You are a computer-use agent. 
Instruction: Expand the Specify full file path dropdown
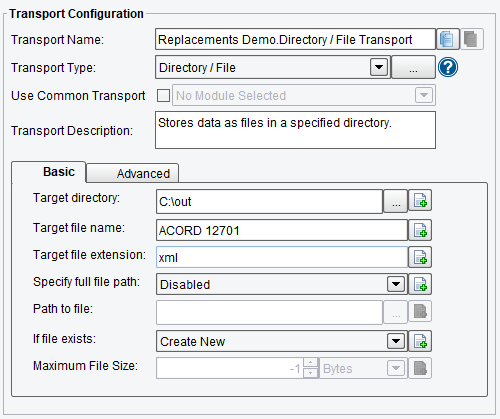396,284
